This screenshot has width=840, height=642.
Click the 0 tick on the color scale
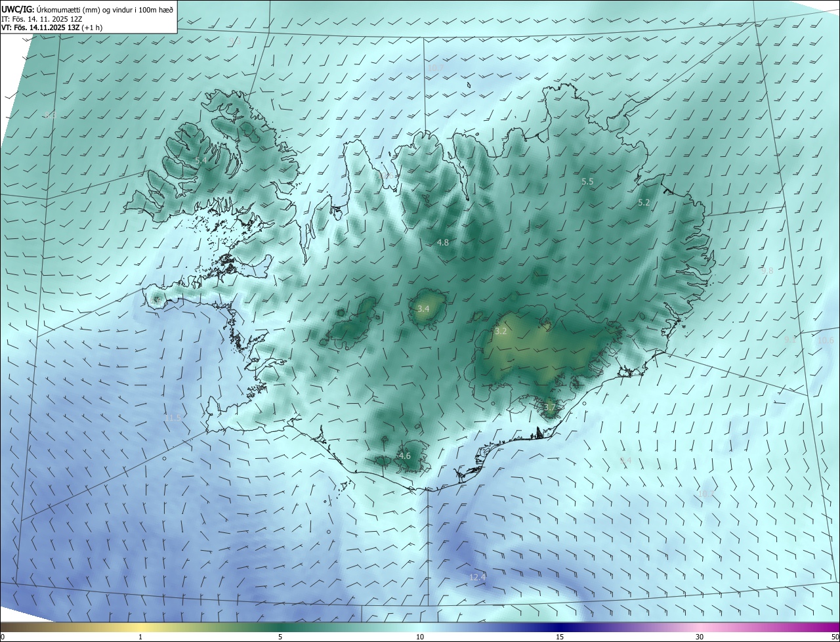tap(3, 637)
